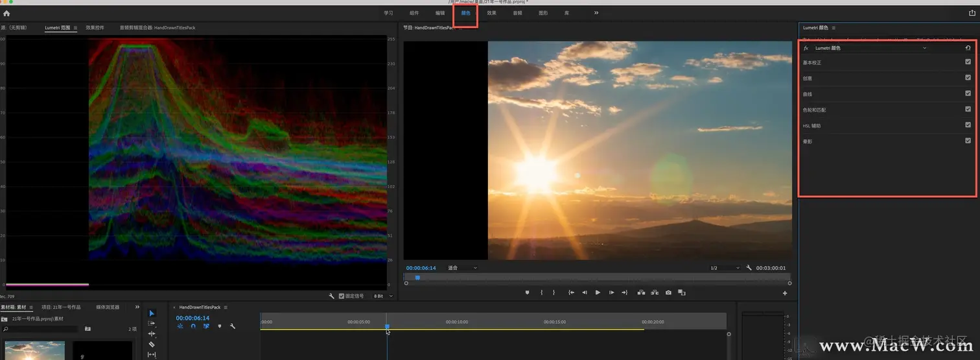Open Program monitor wrench settings

(749, 268)
